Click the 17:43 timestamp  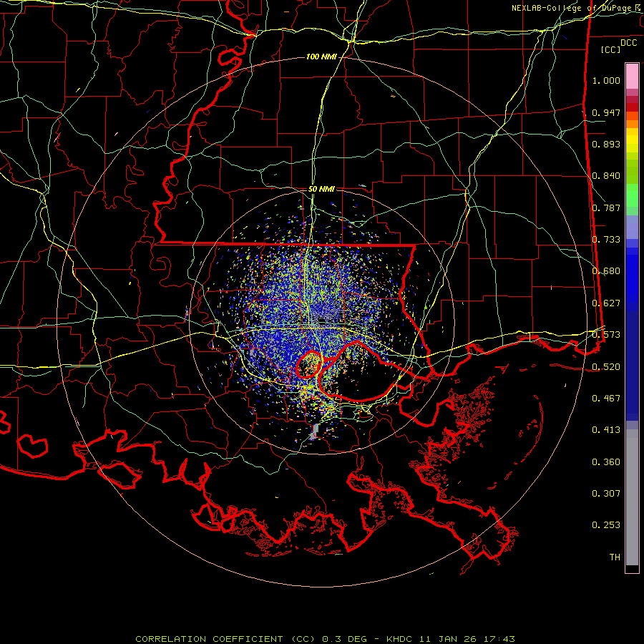(499, 639)
